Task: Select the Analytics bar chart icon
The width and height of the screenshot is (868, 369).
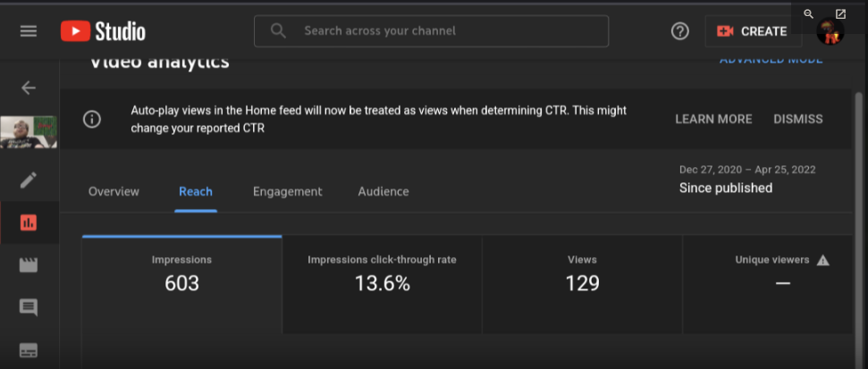Action: click(29, 222)
